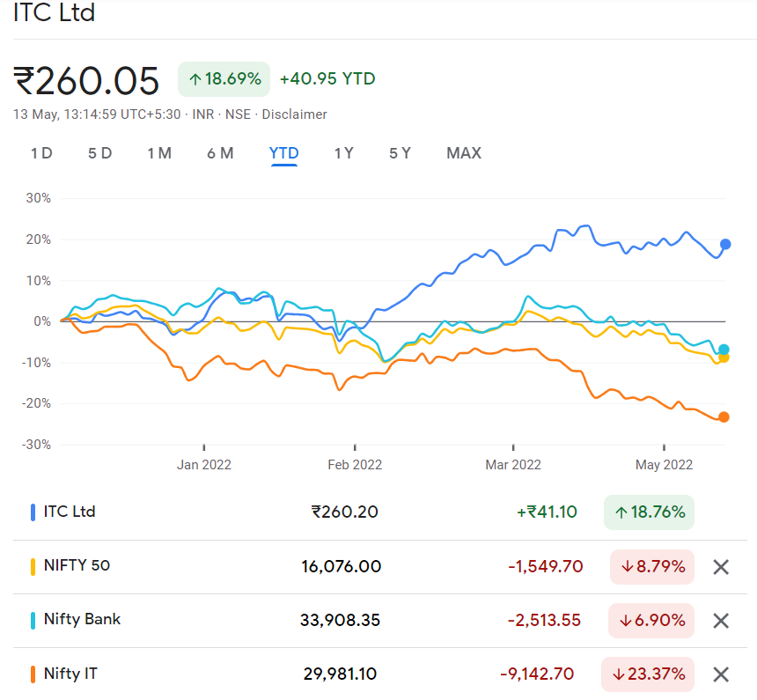Image resolution: width=757 pixels, height=700 pixels.
Task: Click the +40.95 YTD change text
Action: coord(327,78)
